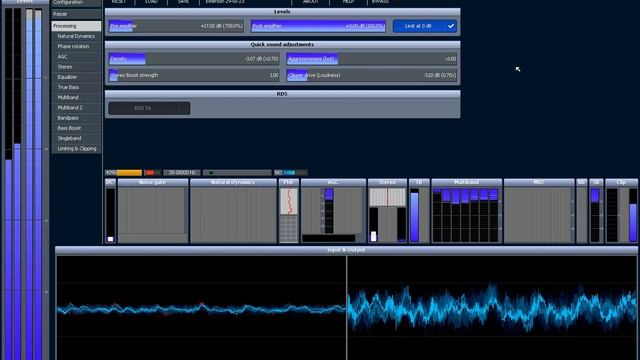Viewport: 640px width, 360px height.
Task: Click the NO status indicator
Action: pyautogui.click(x=290, y=173)
